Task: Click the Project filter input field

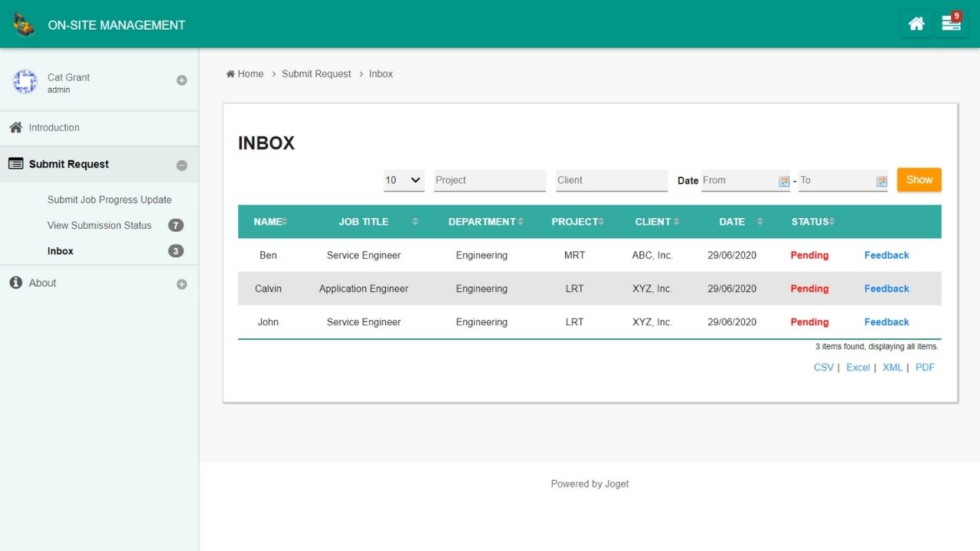Action: (x=489, y=181)
